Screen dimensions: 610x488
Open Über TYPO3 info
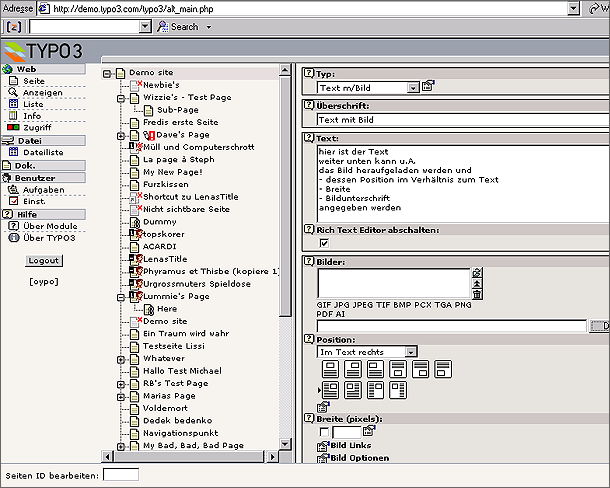point(49,238)
